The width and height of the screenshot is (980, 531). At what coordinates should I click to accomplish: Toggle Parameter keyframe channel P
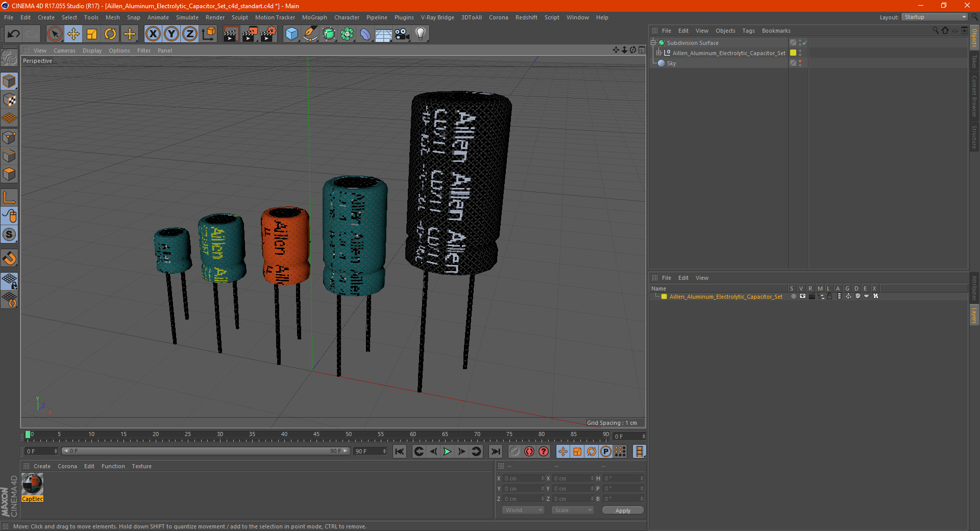(606, 451)
